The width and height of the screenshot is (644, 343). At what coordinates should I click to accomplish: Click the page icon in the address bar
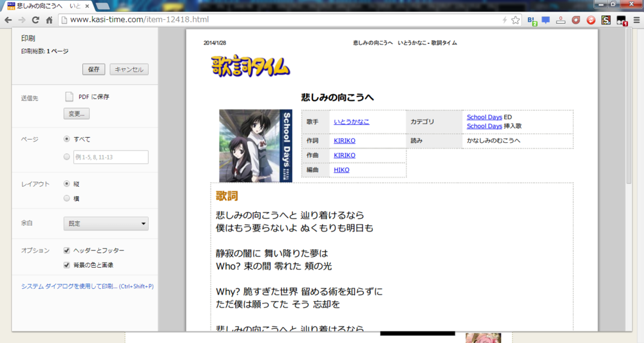tap(64, 20)
